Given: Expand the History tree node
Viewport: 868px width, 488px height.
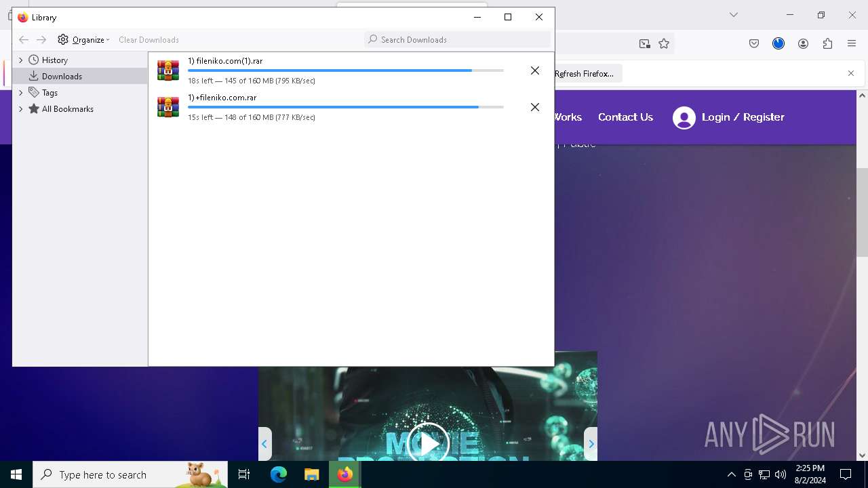Looking at the screenshot, I should coord(20,60).
